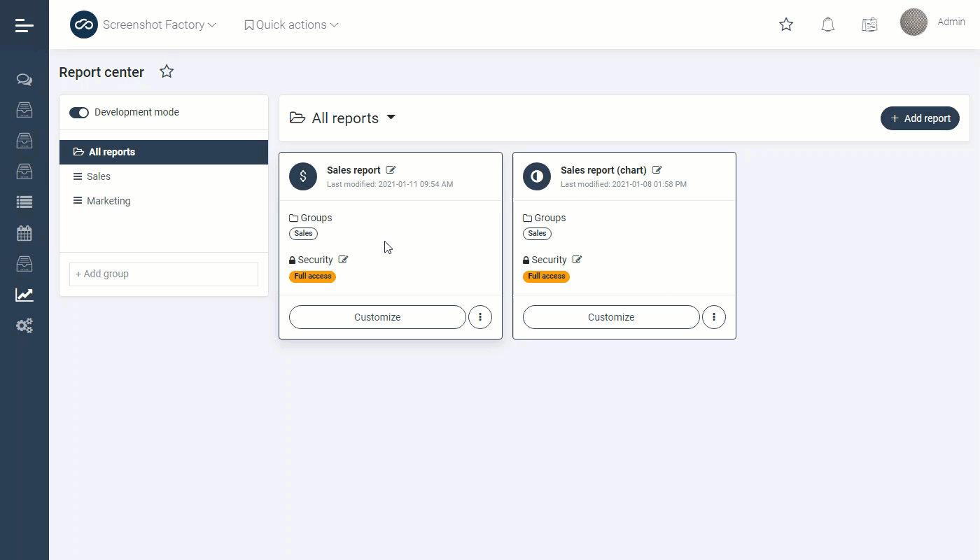Open the calendar sidebar icon

tap(24, 233)
